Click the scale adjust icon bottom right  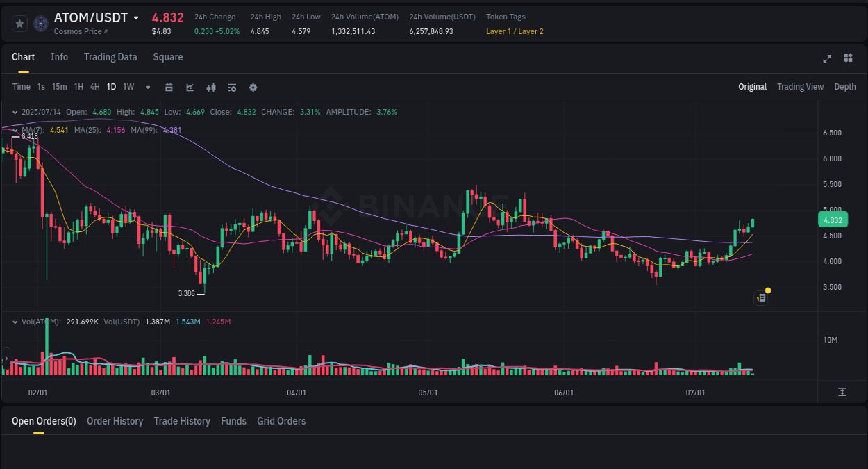click(x=842, y=392)
